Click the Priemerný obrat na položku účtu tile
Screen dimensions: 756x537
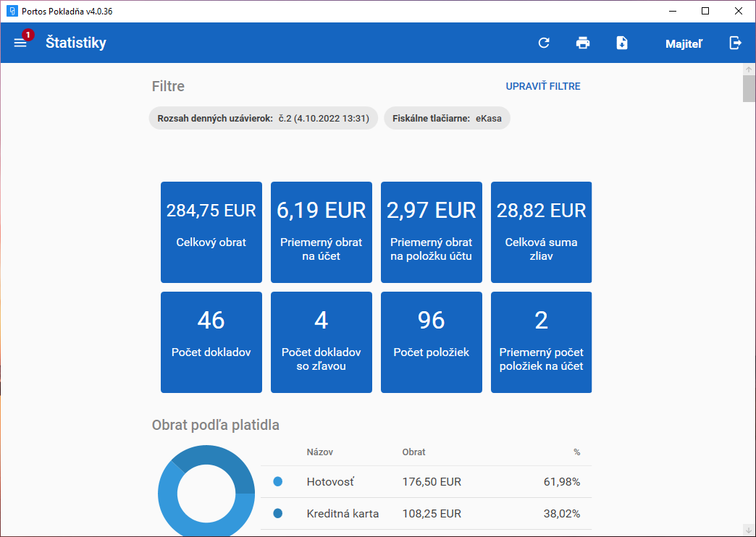coord(431,232)
